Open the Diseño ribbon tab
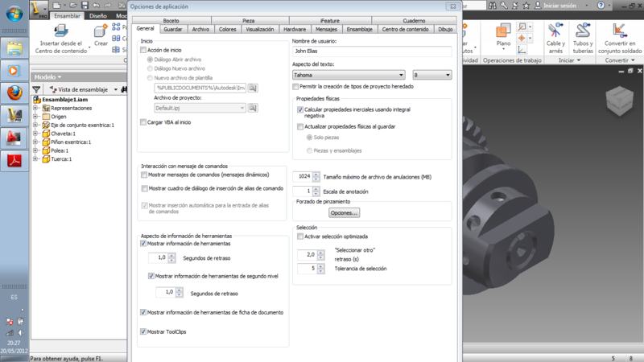 (x=97, y=16)
